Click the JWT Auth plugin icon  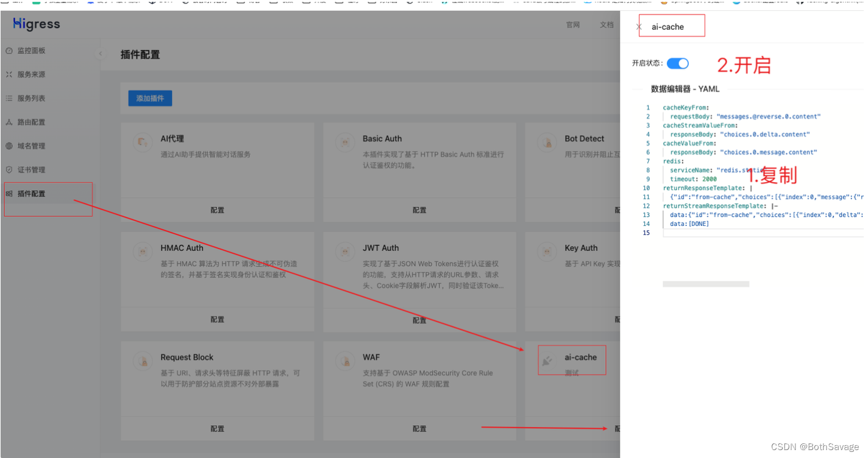(x=345, y=251)
